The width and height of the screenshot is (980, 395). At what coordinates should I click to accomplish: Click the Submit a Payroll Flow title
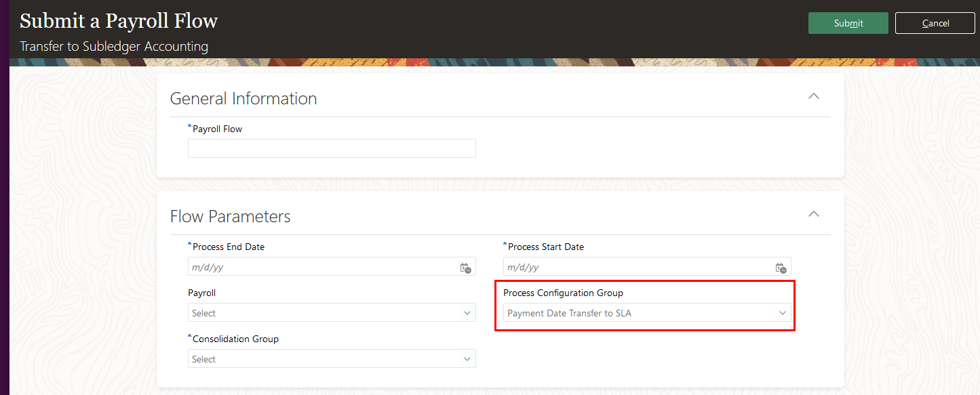pyautogui.click(x=119, y=21)
